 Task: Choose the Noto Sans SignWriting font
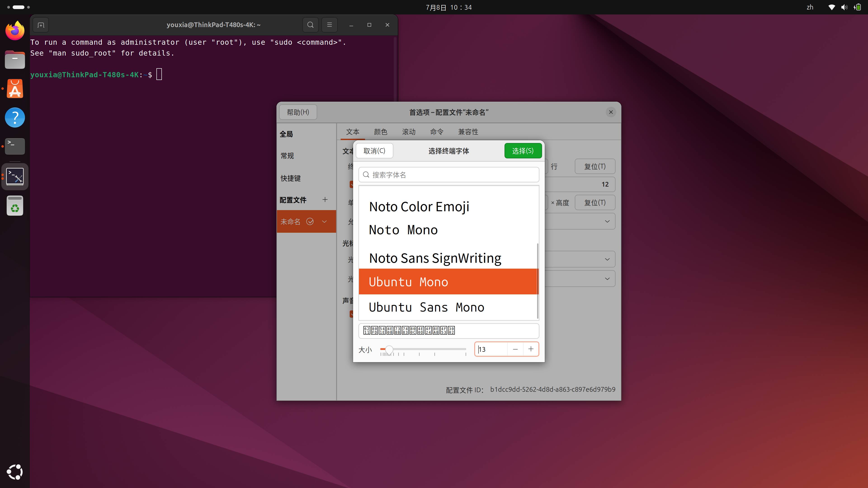coord(448,258)
